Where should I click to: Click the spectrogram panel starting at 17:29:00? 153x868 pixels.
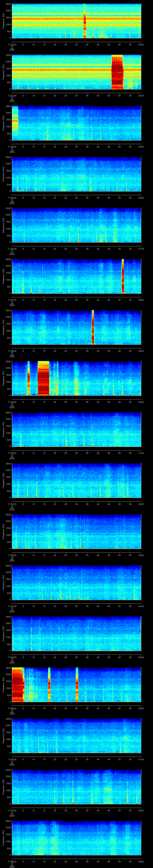pos(76,378)
